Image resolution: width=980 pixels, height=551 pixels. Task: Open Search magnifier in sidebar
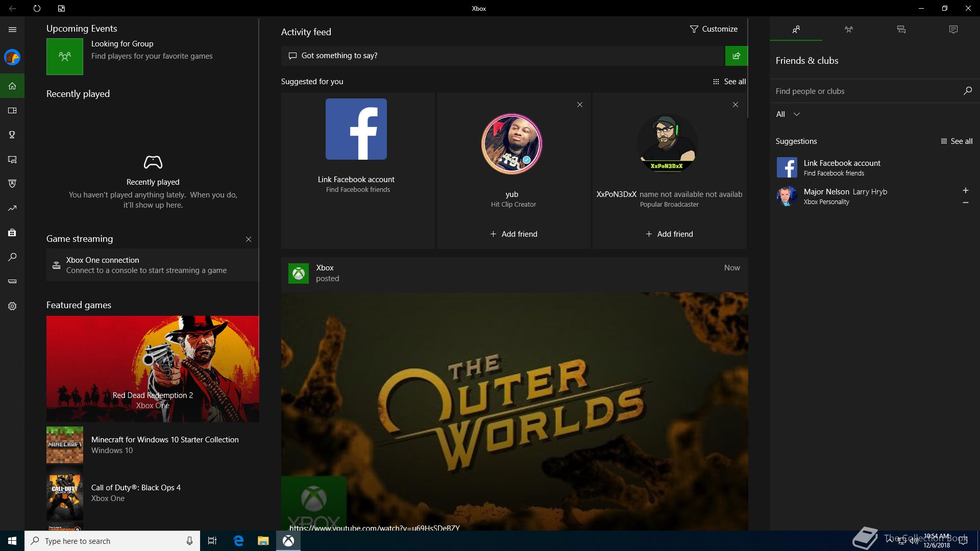[12, 257]
